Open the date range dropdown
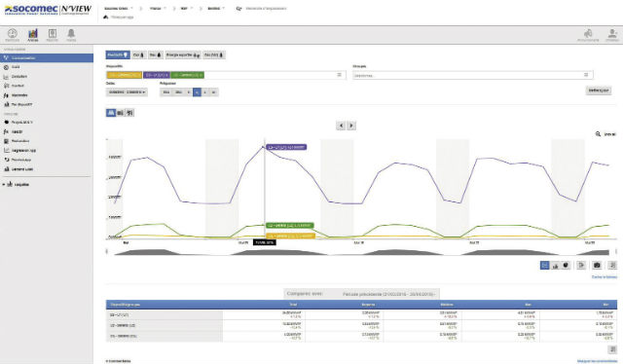The image size is (623, 364). click(x=127, y=92)
